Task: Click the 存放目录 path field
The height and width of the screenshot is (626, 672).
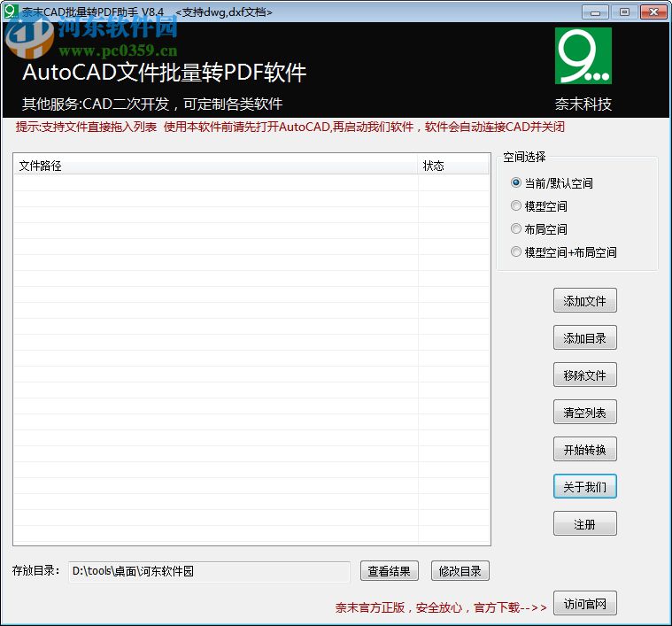Action: coord(209,571)
